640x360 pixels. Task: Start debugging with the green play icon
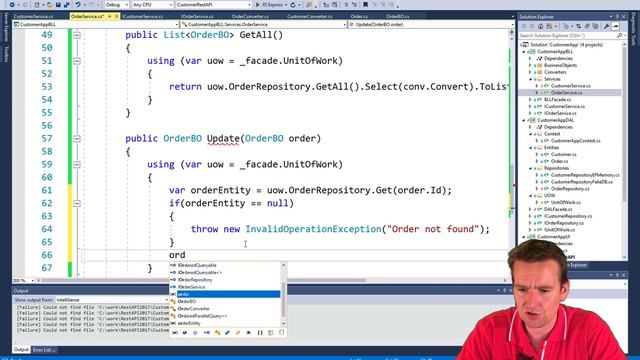[x=258, y=5]
